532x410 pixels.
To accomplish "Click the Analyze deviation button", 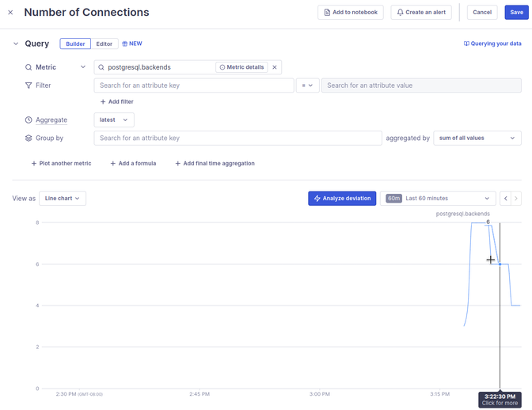I will pyautogui.click(x=342, y=199).
